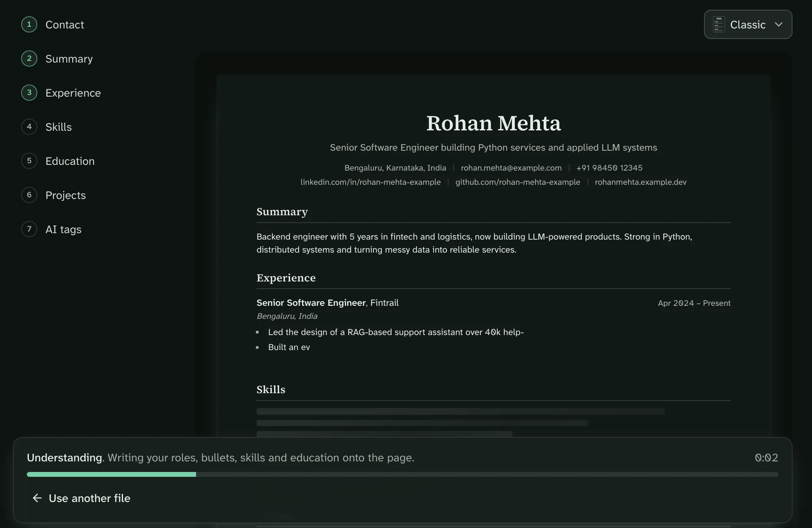Screen dimensions: 812x528
Task: Go to the Experience section
Action: tap(73, 93)
